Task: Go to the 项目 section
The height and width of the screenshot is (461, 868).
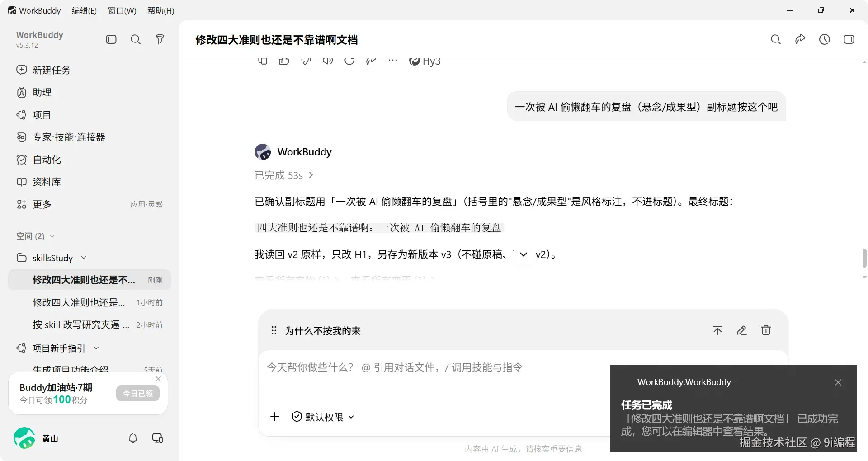Action: coord(89,115)
